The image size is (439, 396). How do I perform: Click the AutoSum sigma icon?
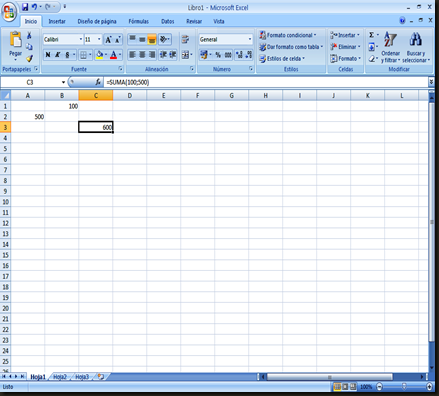[371, 35]
